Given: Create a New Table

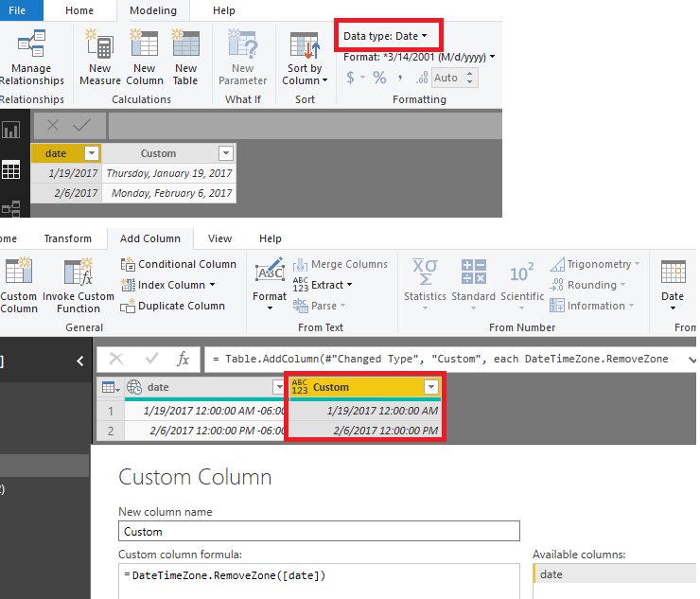Looking at the screenshot, I should 185,57.
